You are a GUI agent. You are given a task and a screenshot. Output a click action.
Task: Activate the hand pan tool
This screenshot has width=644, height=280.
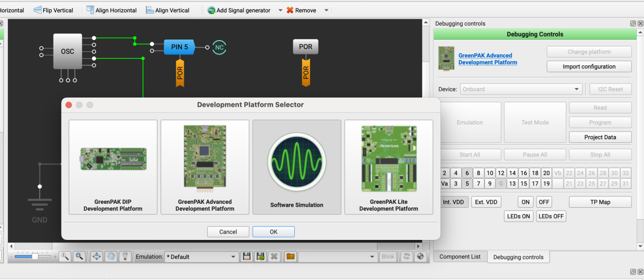pyautogui.click(x=111, y=256)
